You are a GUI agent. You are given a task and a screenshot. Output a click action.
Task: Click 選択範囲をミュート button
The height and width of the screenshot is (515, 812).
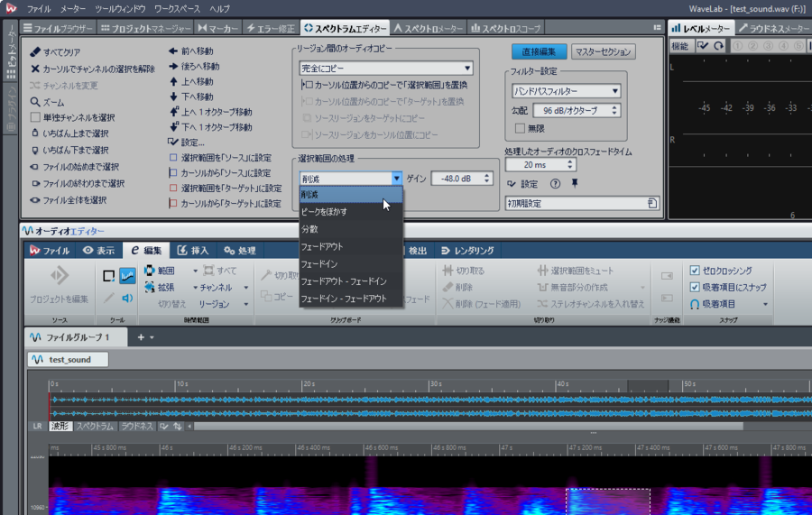(x=576, y=271)
